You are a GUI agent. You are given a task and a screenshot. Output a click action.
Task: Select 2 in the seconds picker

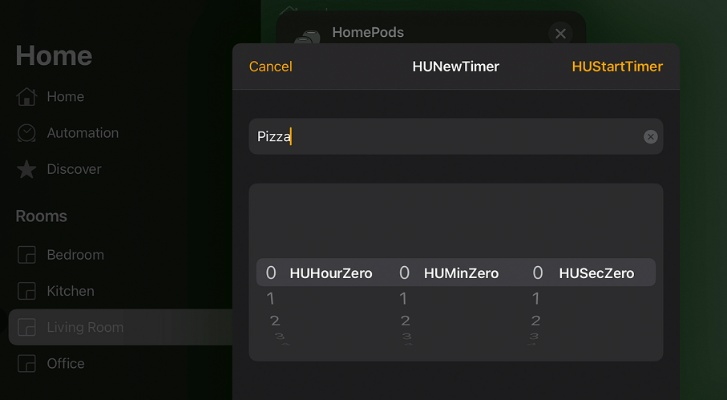(536, 321)
